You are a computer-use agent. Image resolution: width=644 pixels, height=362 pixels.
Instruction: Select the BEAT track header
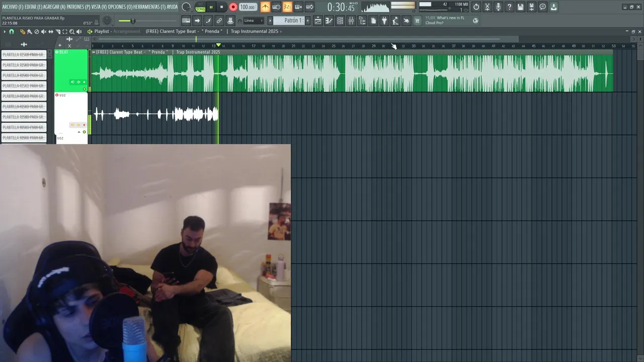[71, 70]
